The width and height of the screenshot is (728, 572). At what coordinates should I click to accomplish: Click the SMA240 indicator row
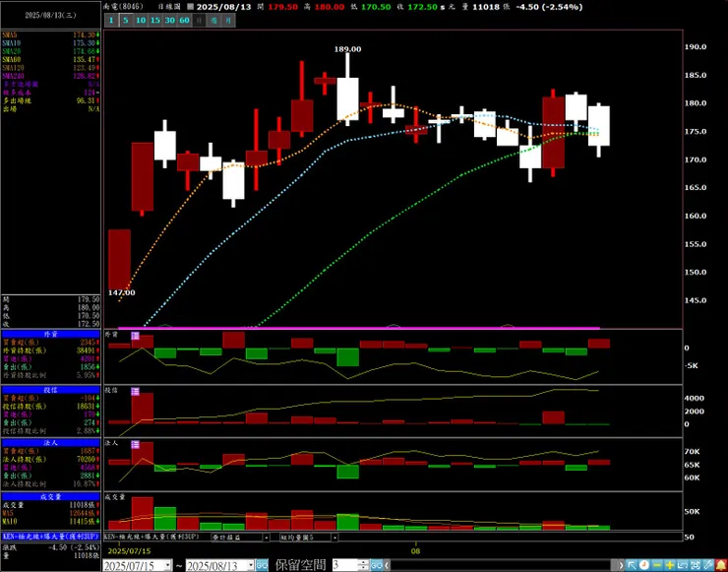point(50,76)
